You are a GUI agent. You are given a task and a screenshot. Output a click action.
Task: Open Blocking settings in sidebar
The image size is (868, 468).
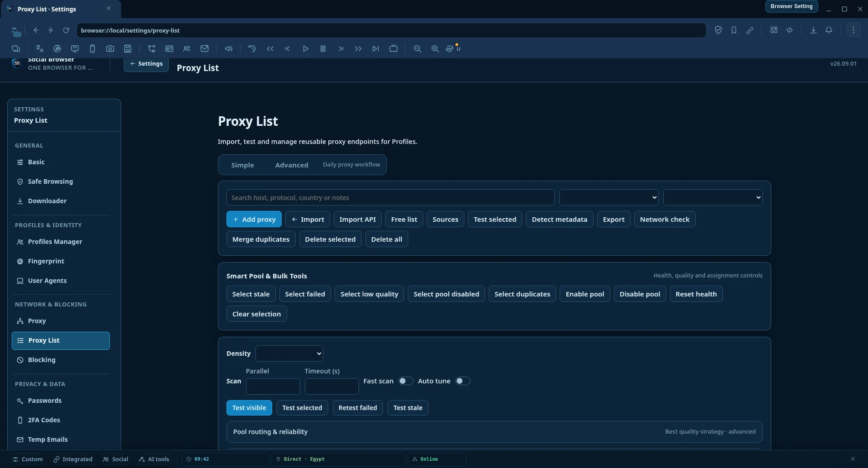pyautogui.click(x=61, y=360)
